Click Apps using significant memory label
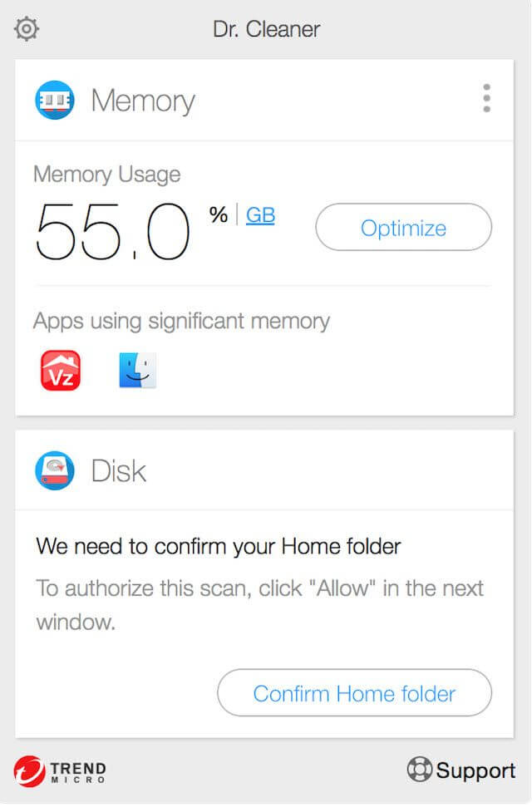Viewport: 532px width, 807px height. (181, 322)
